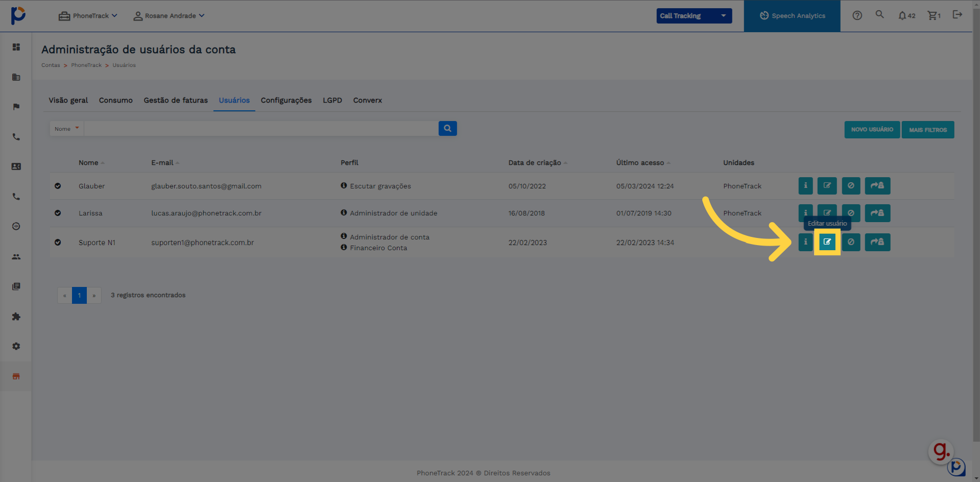Open the puzzle piece integrations icon
This screenshot has height=482, width=980.
tap(16, 317)
